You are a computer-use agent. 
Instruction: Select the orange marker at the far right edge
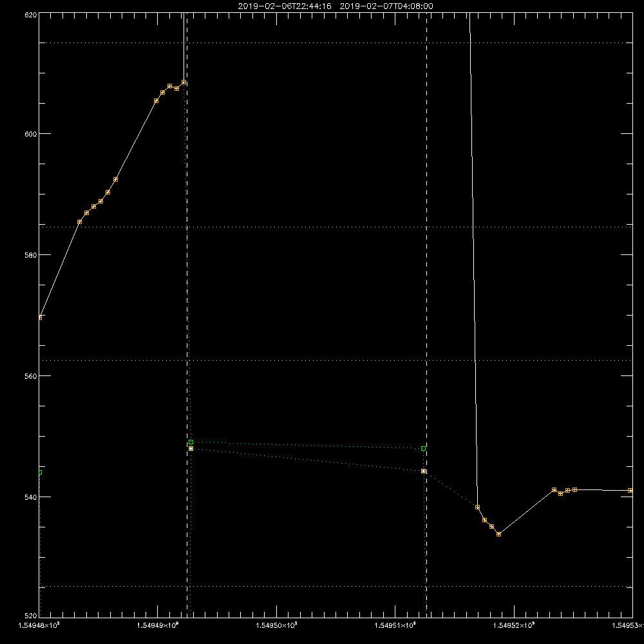[630, 490]
